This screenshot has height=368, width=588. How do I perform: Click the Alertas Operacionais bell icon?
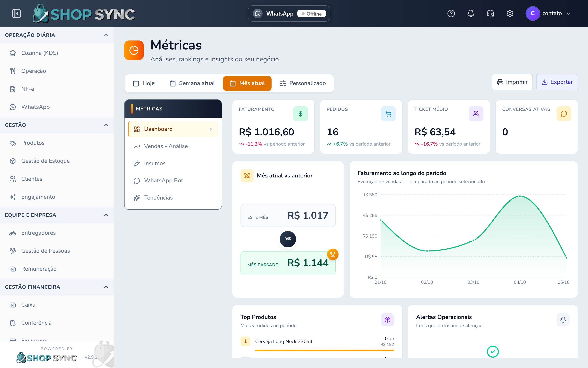pyautogui.click(x=563, y=320)
